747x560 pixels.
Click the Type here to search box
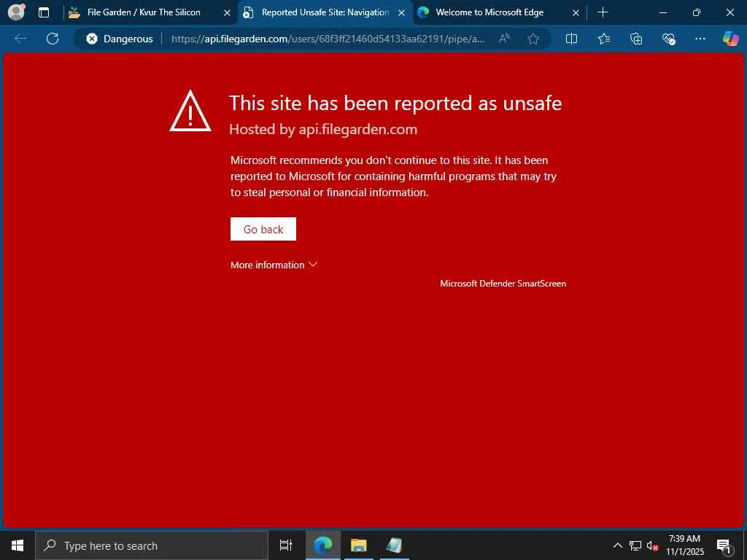tap(152, 545)
